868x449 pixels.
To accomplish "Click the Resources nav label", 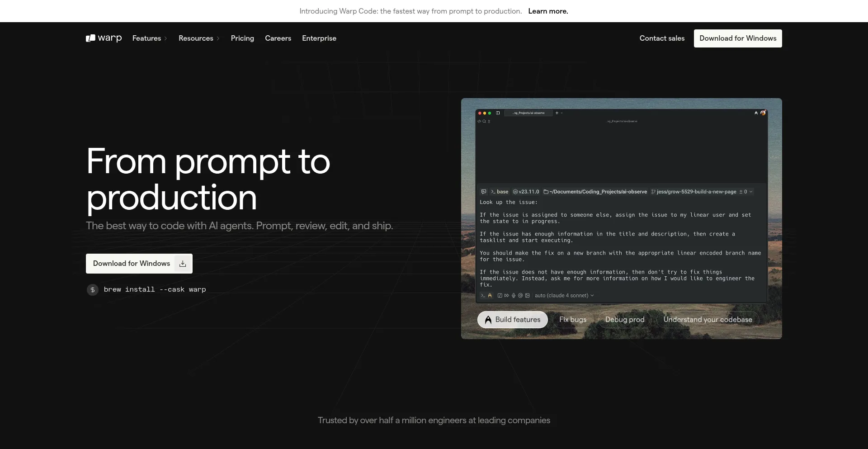I will (196, 38).
